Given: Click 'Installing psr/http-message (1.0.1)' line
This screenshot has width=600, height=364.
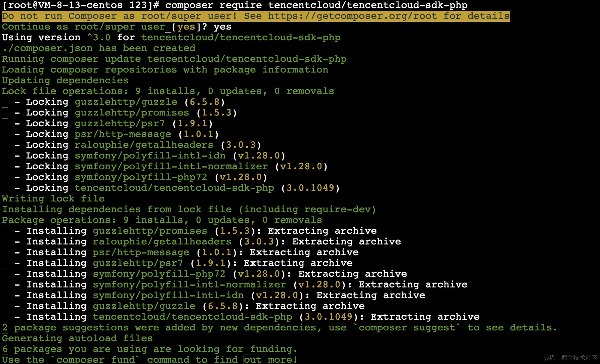Looking at the screenshot, I should [186, 253].
